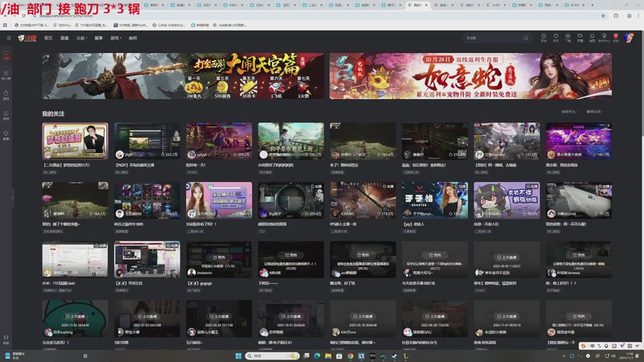
Task: Select the video icon in left sidebar
Action: 6,115
